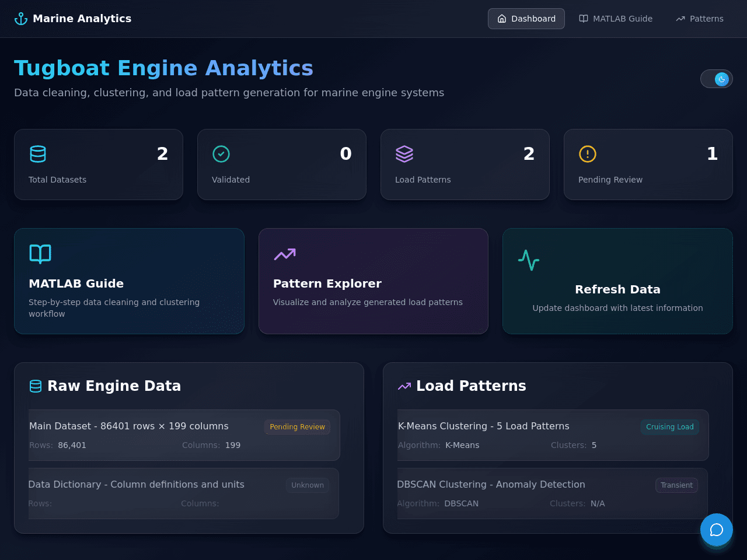Click the Transient badge
The height and width of the screenshot is (560, 747).
[x=677, y=485]
